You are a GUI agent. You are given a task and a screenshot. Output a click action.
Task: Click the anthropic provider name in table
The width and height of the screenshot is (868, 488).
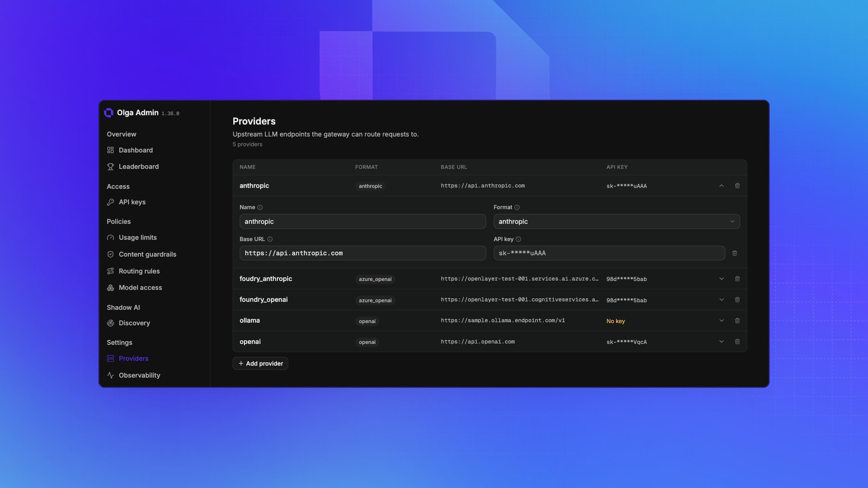tap(254, 186)
